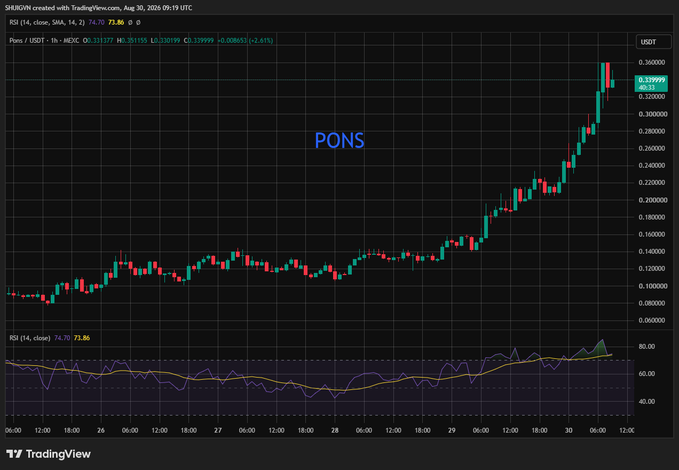Click the blue PONS text label
The height and width of the screenshot is (470, 679).
tap(340, 140)
